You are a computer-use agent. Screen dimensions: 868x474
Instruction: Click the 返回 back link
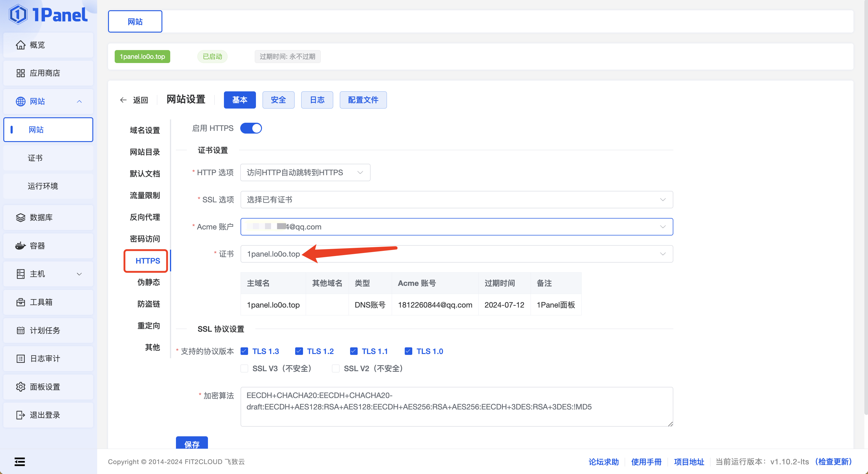point(141,100)
